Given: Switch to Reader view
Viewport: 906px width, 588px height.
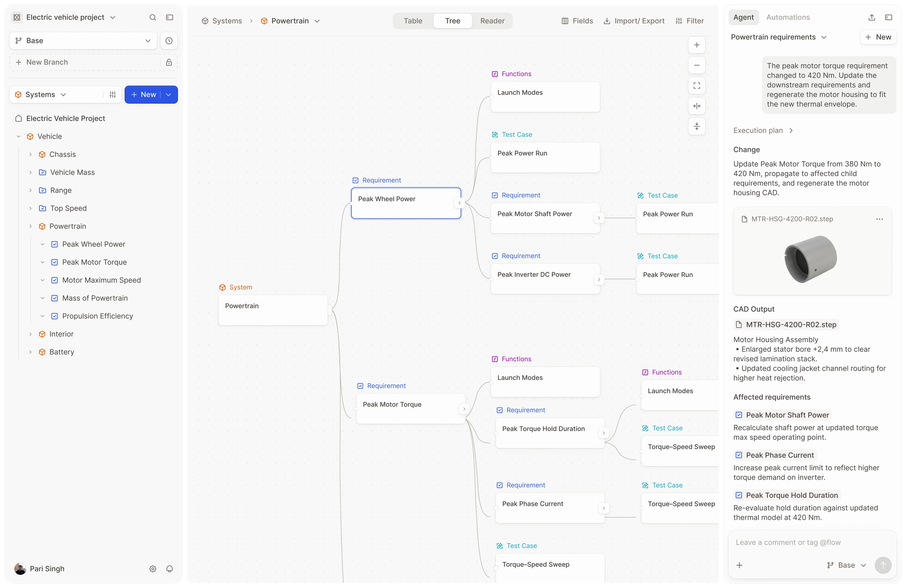Looking at the screenshot, I should tap(492, 21).
